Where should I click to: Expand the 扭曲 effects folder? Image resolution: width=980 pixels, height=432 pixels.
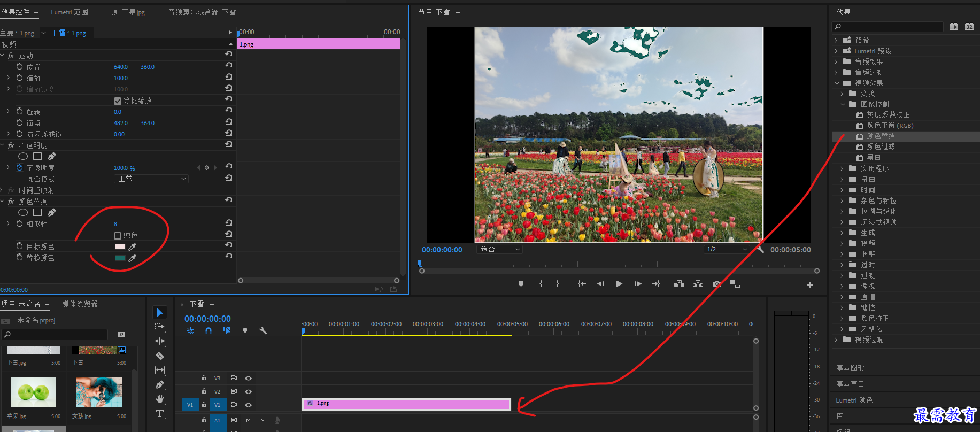pyautogui.click(x=843, y=179)
